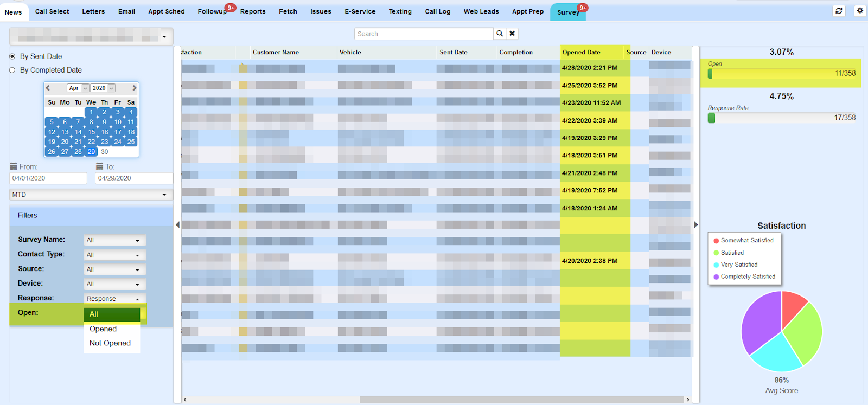The height and width of the screenshot is (405, 868).
Task: Click the refresh icon in top bar
Action: click(x=839, y=11)
